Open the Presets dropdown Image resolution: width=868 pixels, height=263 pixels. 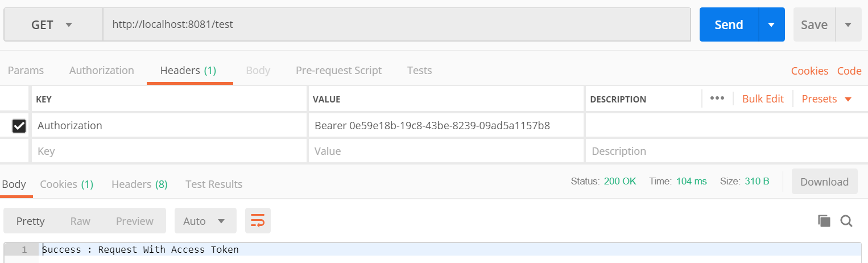click(826, 98)
